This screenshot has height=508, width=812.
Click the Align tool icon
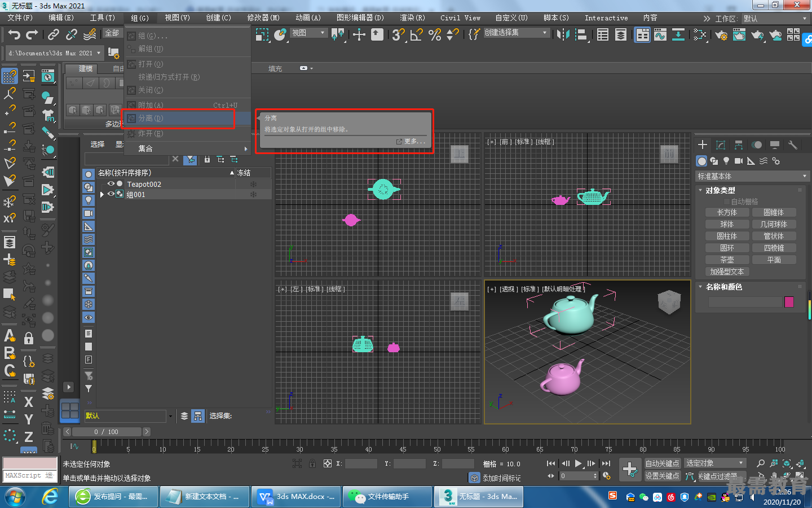coord(581,35)
